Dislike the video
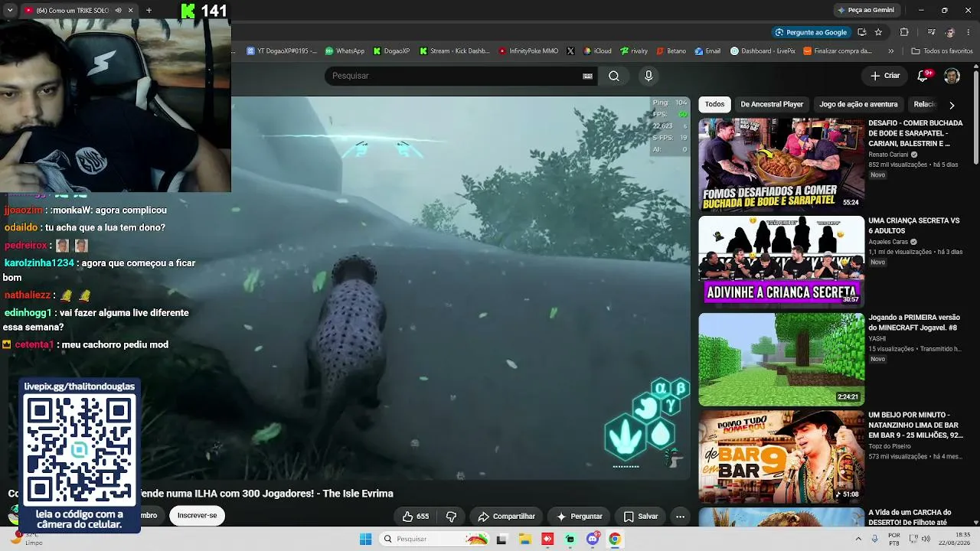Screen dimensions: 980x551 coord(451,517)
